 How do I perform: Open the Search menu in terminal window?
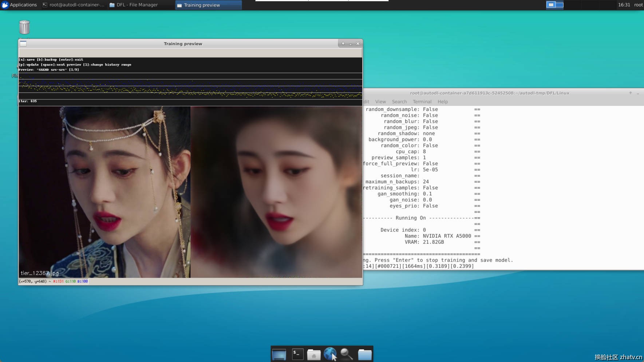399,102
